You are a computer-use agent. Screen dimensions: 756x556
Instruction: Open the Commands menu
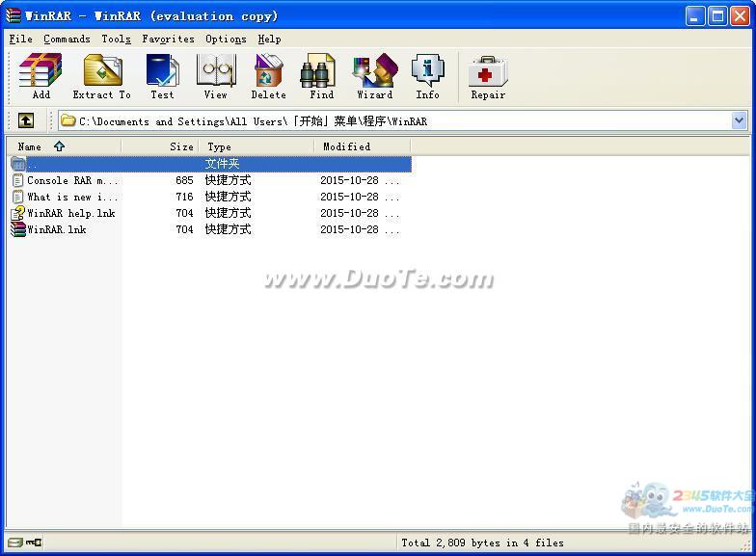(67, 39)
